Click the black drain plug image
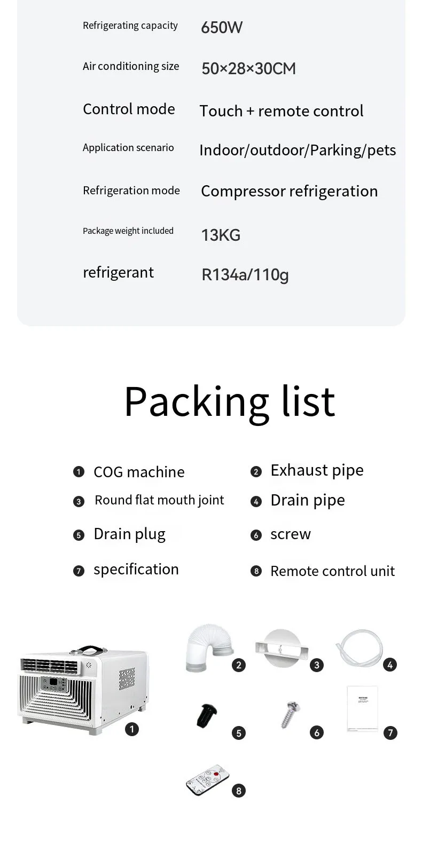 [x=207, y=715]
